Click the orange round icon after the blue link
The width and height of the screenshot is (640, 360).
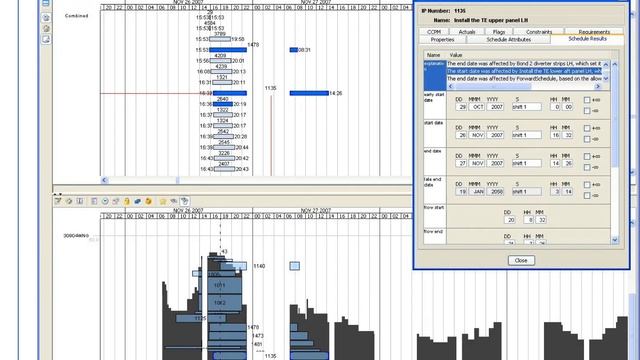click(x=149, y=201)
